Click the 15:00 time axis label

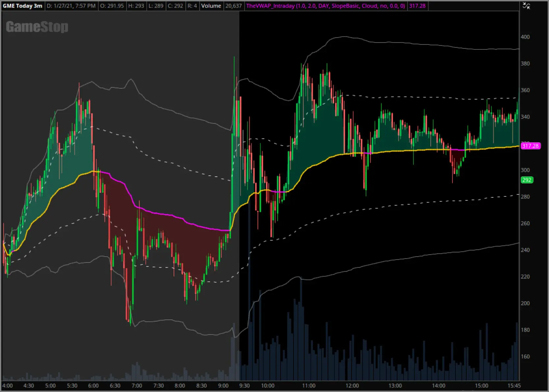[482, 385]
